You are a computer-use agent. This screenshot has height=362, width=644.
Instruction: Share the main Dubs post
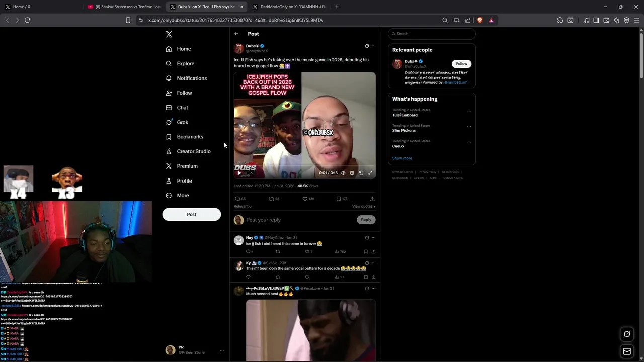(372, 199)
